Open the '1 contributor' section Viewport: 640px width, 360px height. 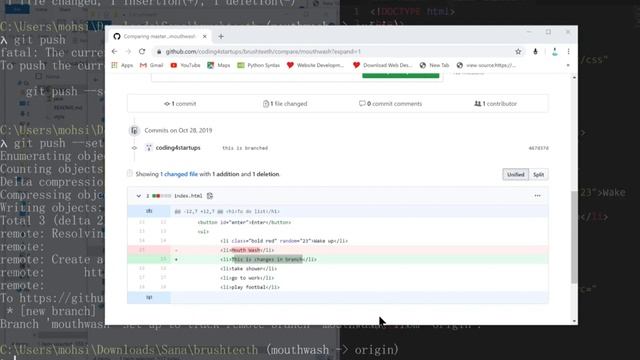tap(495, 104)
